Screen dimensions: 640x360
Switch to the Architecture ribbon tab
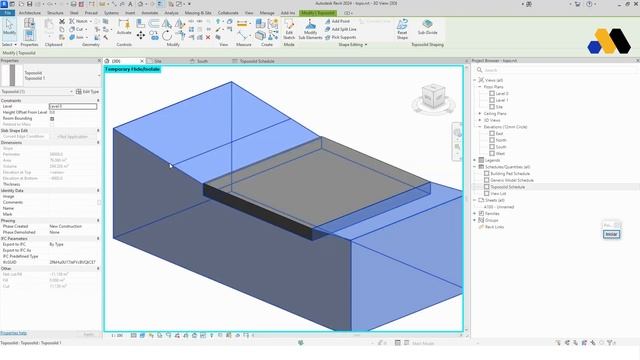click(30, 13)
